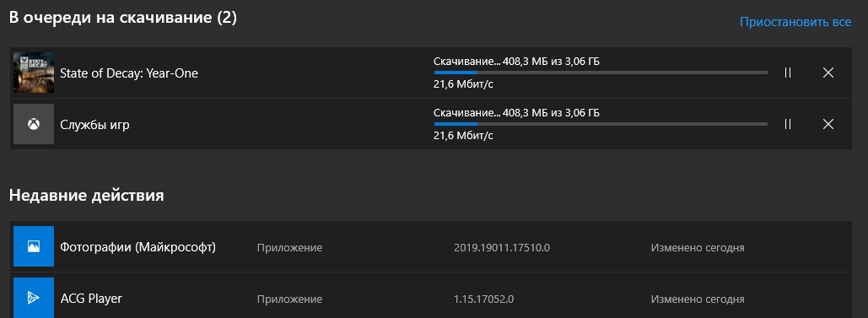The height and width of the screenshot is (318, 868).
Task: Click Изменено сегодня in the Фотографии row
Action: point(698,248)
